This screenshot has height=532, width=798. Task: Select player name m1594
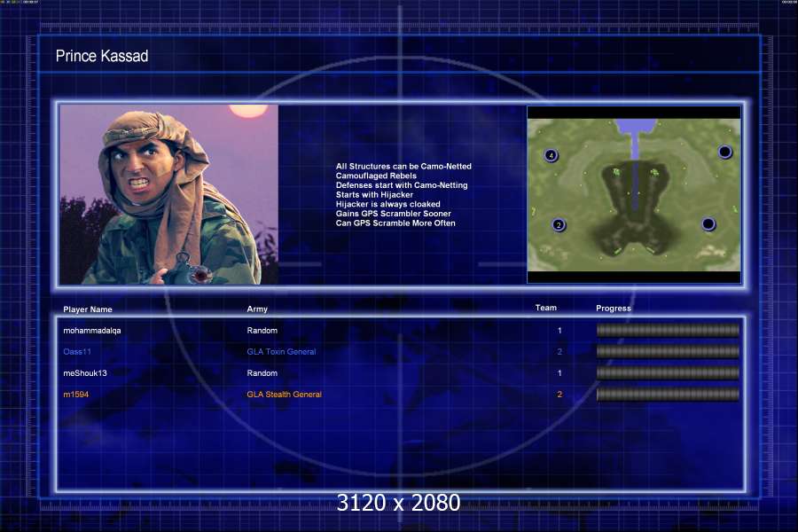[x=76, y=395]
